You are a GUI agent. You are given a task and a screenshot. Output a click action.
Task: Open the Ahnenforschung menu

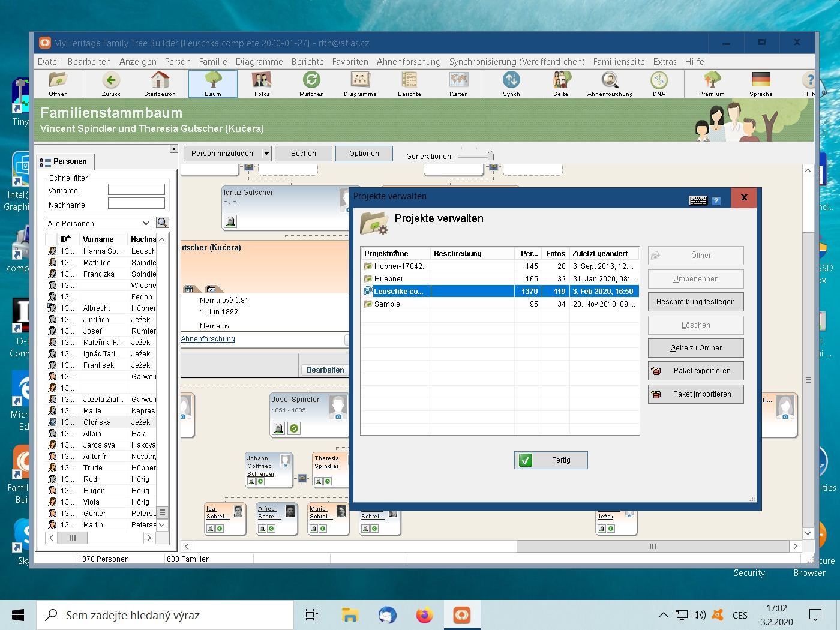pyautogui.click(x=409, y=62)
